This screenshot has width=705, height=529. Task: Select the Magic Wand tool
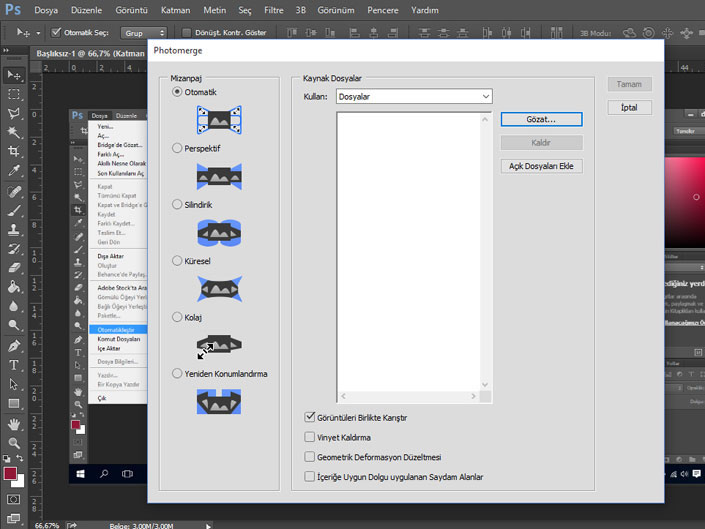[14, 132]
